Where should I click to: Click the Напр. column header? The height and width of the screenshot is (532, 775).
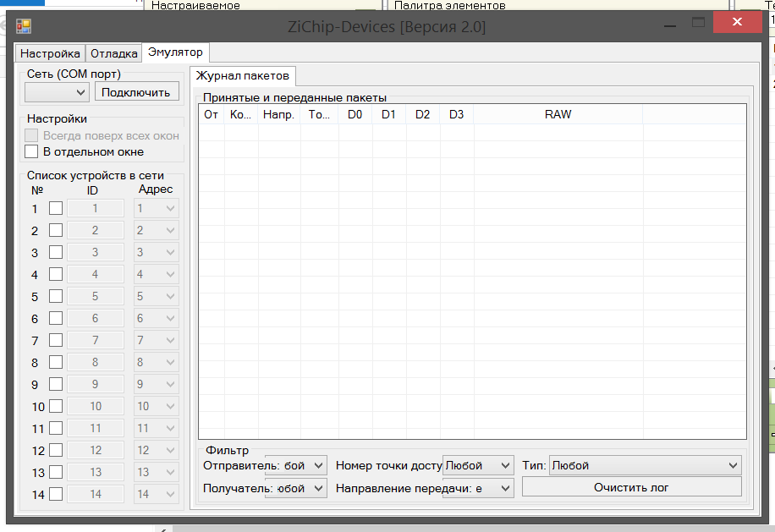[x=278, y=114]
